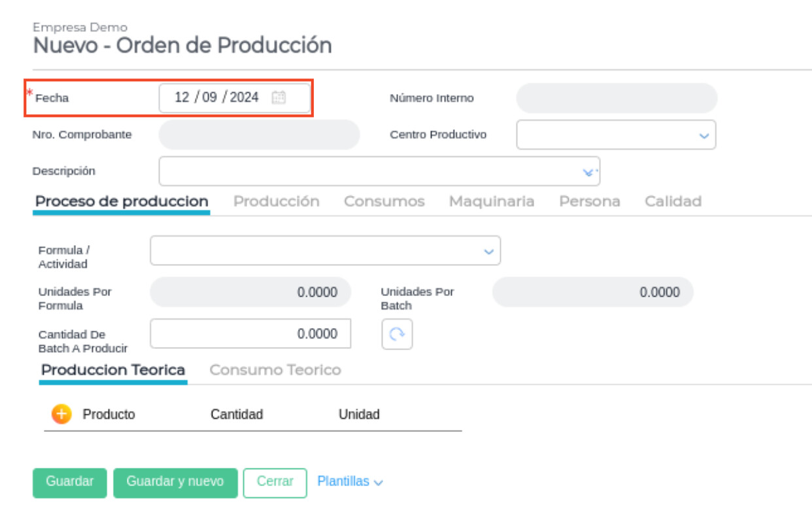Show the Consumo Teorico tab
Image resolution: width=812 pixels, height=526 pixels.
[275, 370]
